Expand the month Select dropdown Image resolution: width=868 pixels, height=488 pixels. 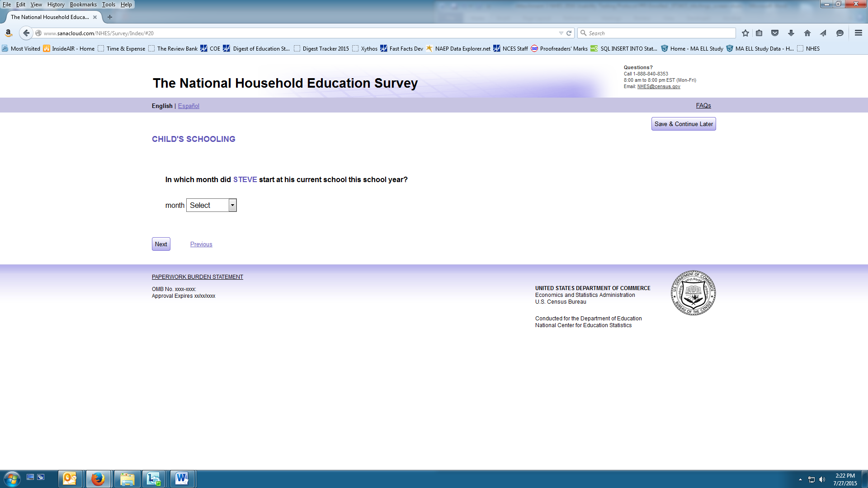[211, 205]
